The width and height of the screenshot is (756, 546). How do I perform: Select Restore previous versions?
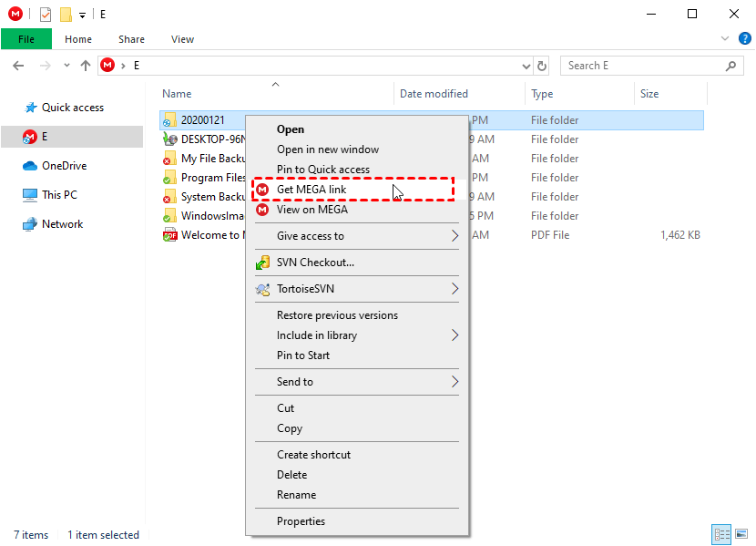[337, 314]
